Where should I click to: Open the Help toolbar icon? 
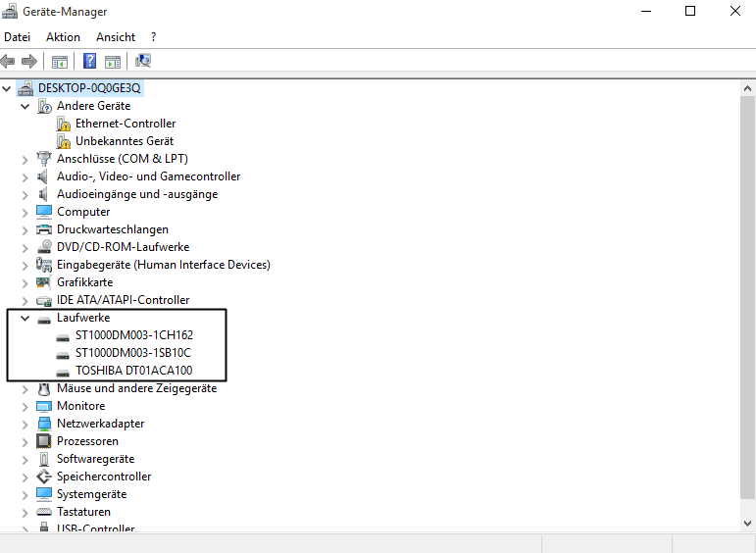[89, 61]
